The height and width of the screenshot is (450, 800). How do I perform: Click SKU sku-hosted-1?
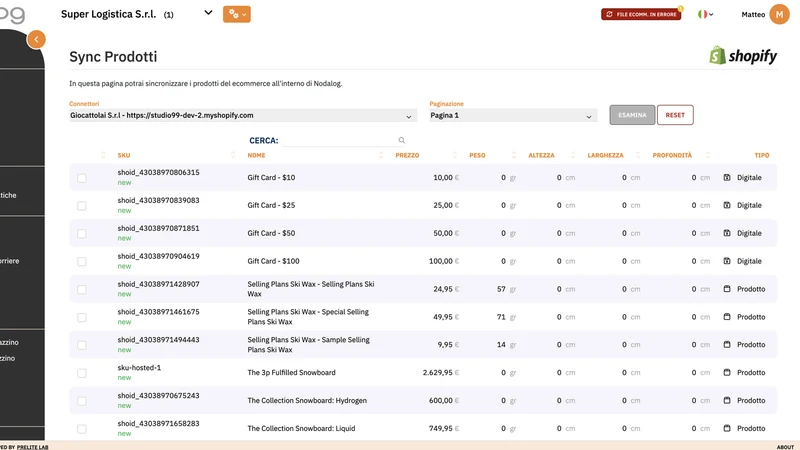pyautogui.click(x=139, y=368)
